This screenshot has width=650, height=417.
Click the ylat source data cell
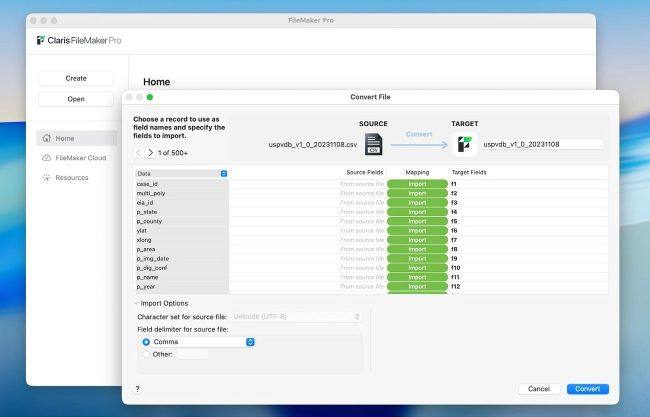point(182,230)
